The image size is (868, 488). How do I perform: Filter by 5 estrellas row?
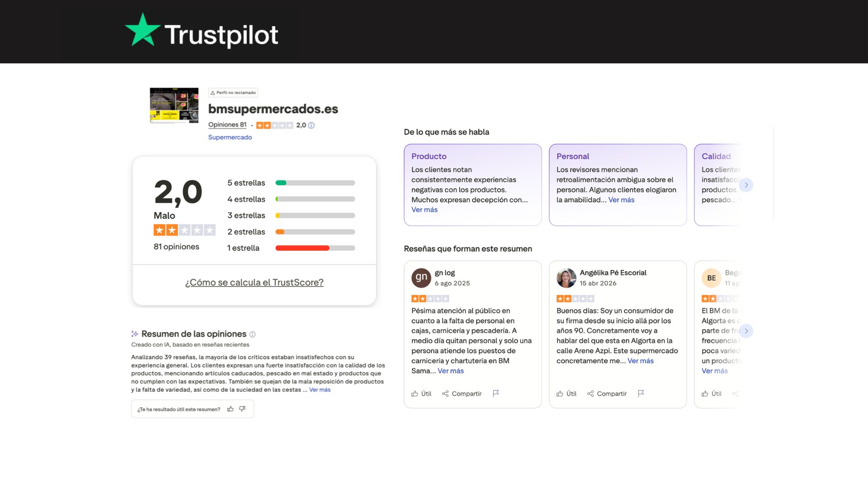[291, 183]
